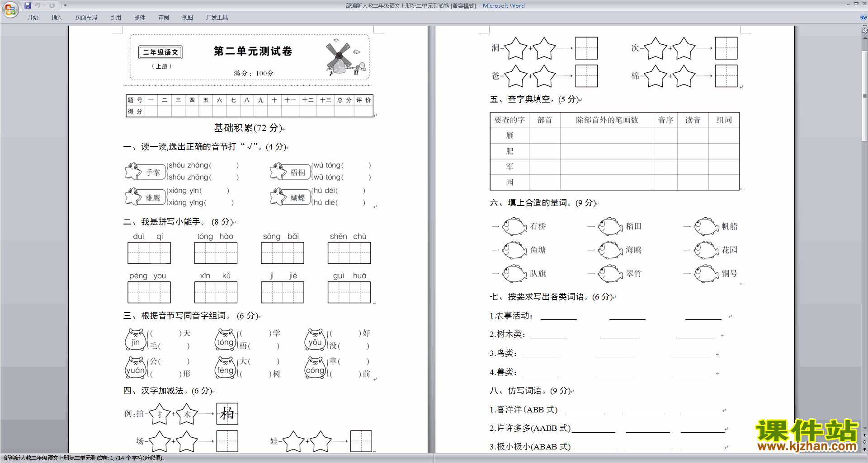Click the fish icon beside 石桥
The image size is (868, 463).
515,226
